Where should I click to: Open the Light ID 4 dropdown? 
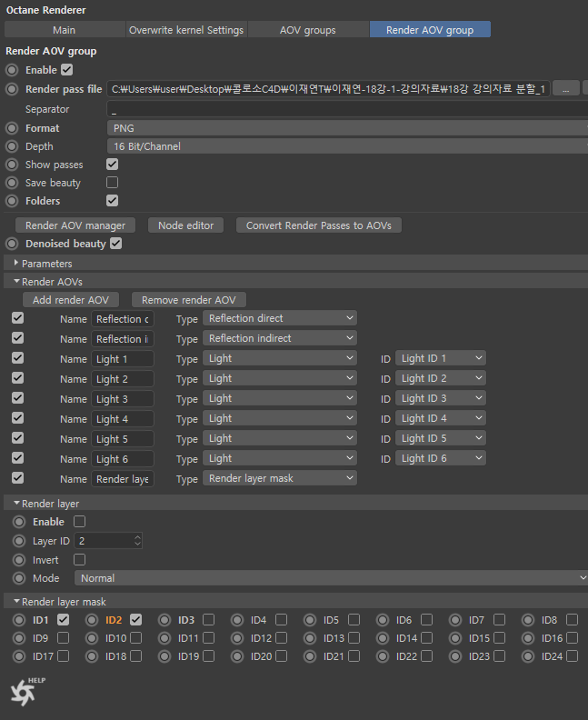point(441,418)
